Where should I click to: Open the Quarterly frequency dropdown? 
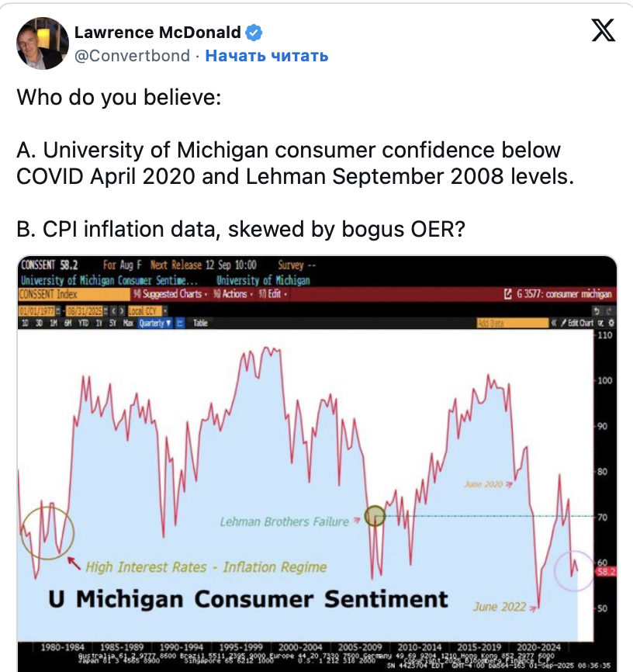[x=155, y=323]
